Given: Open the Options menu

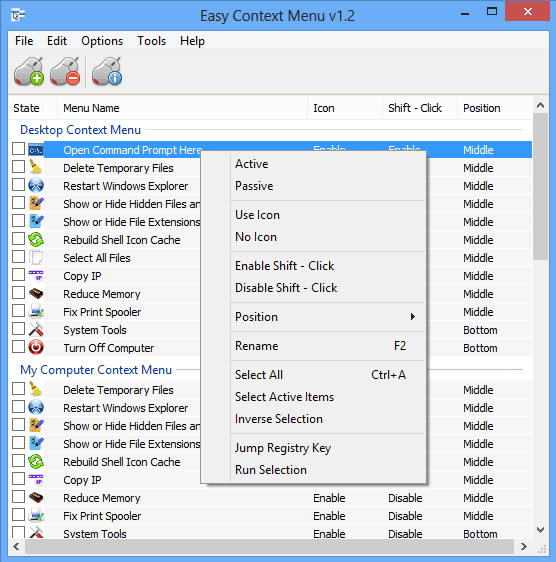Looking at the screenshot, I should pyautogui.click(x=102, y=41).
